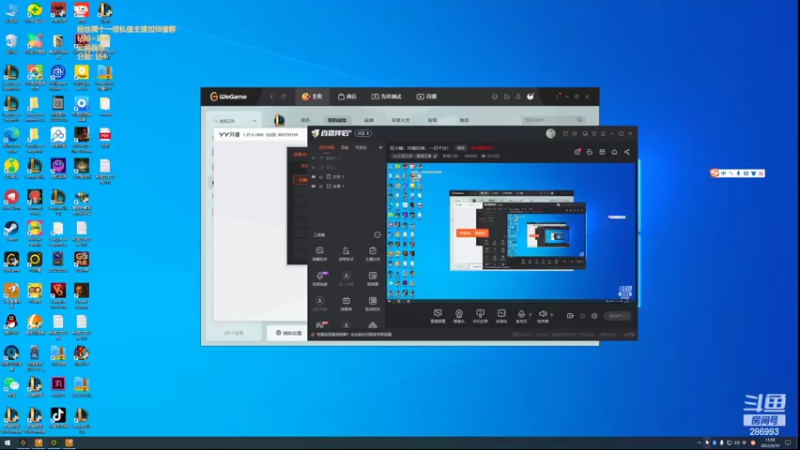Click the WeGame left search input field

tap(235, 121)
